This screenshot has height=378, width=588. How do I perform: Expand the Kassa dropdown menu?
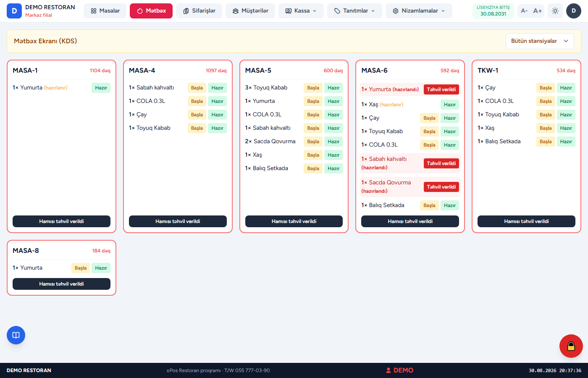click(301, 11)
